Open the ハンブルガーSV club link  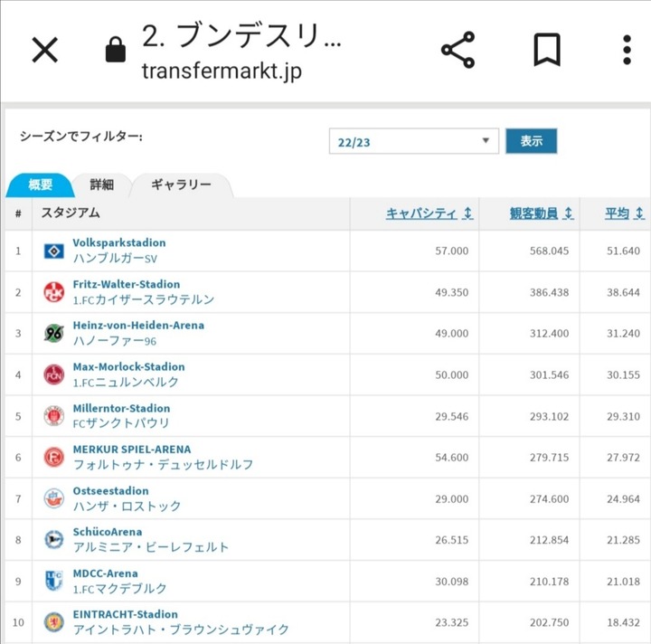pos(115,259)
